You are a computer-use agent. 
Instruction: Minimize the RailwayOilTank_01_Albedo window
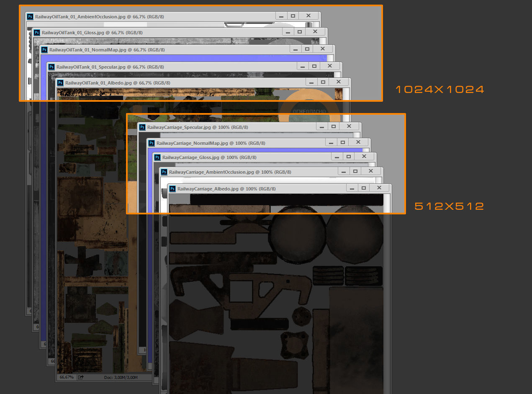click(311, 82)
